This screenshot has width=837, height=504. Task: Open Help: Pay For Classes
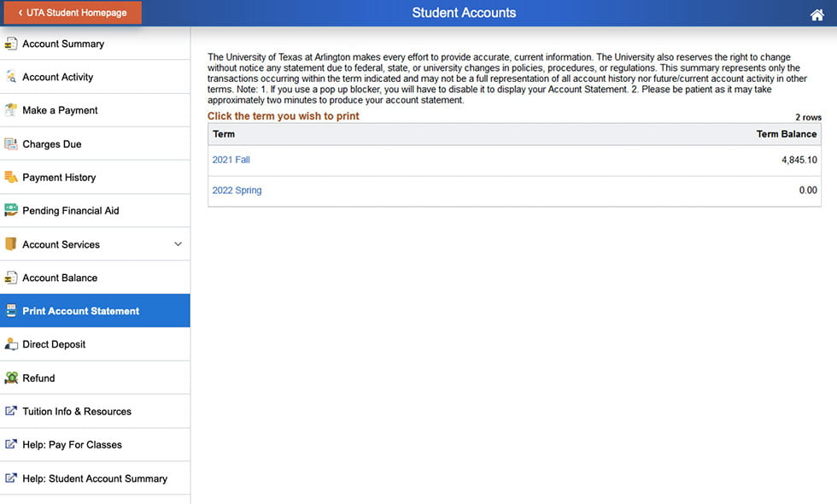70,444
